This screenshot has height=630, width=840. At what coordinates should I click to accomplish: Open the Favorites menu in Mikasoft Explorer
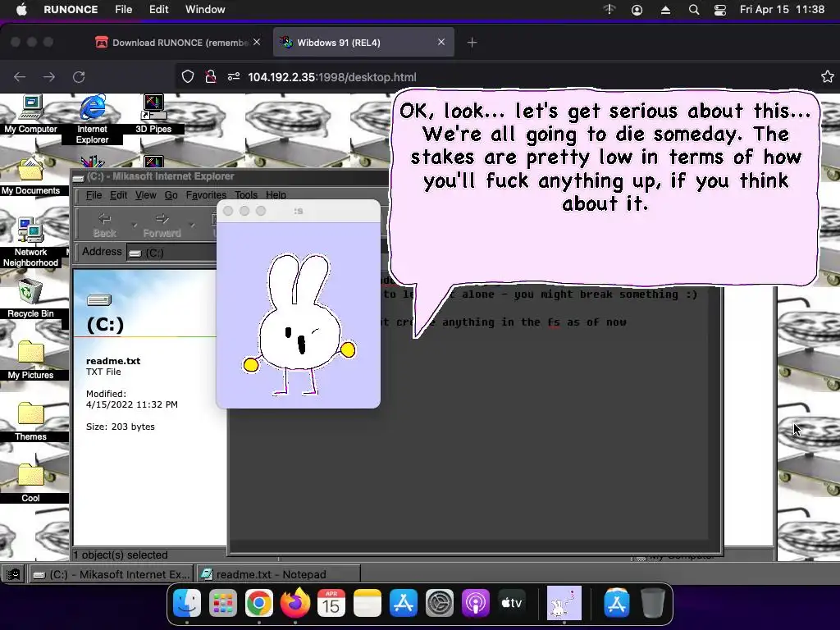pyautogui.click(x=206, y=195)
